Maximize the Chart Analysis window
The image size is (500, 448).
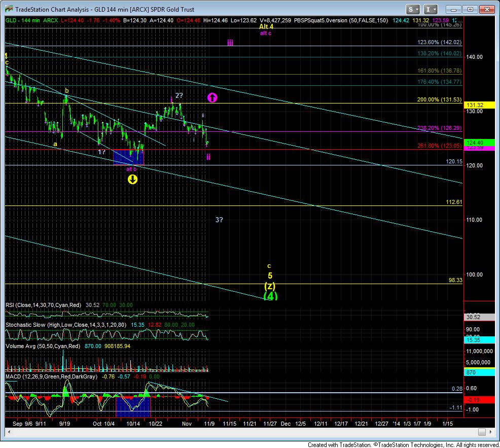click(470, 10)
